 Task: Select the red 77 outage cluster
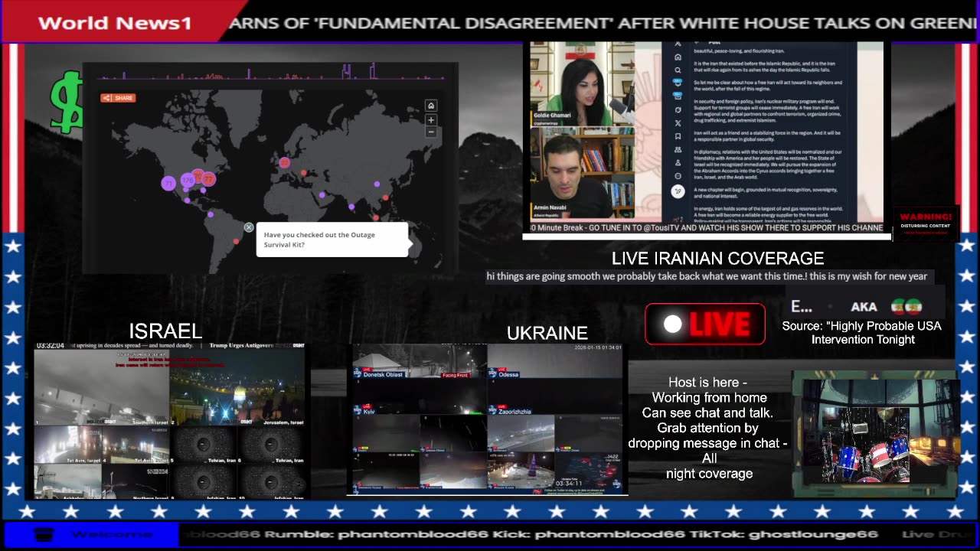[x=207, y=178]
